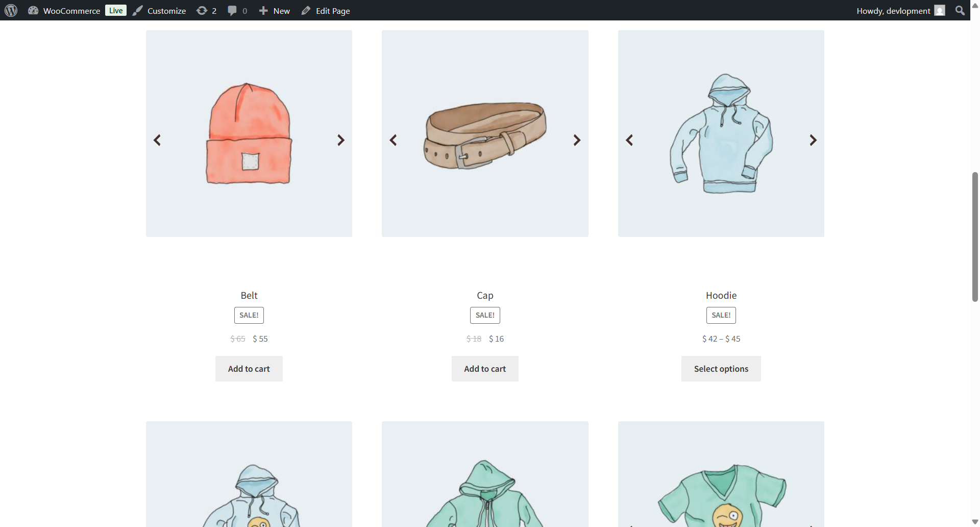Open the New content menu

coord(275,11)
